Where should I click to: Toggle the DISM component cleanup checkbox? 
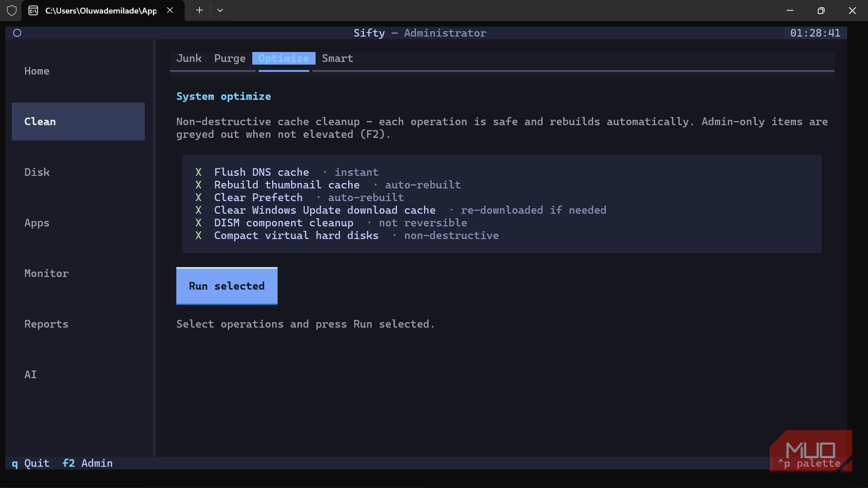tap(198, 223)
